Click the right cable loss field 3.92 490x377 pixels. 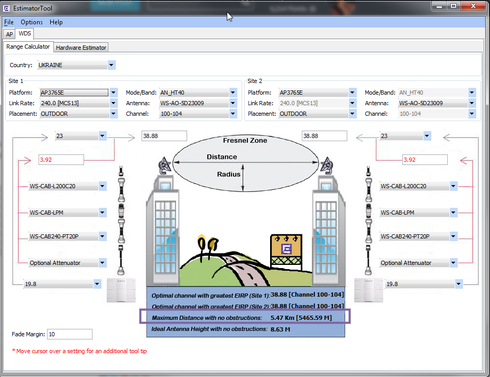pos(425,160)
